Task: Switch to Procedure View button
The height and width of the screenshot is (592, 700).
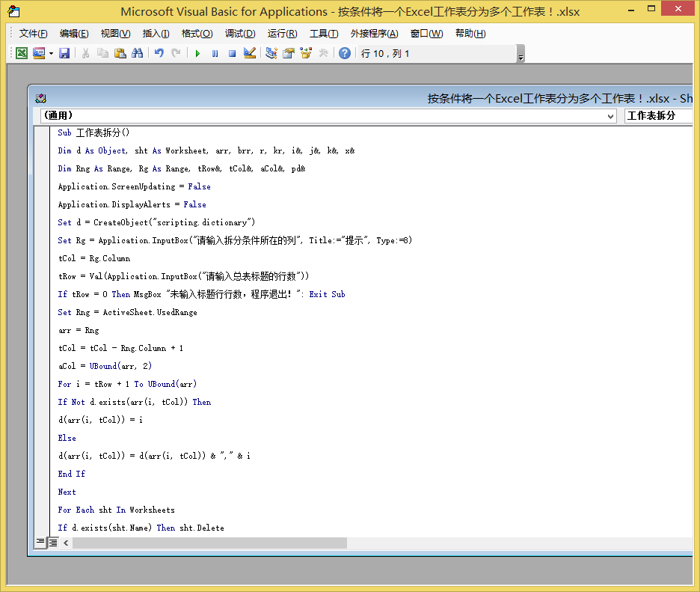Action: (x=40, y=543)
